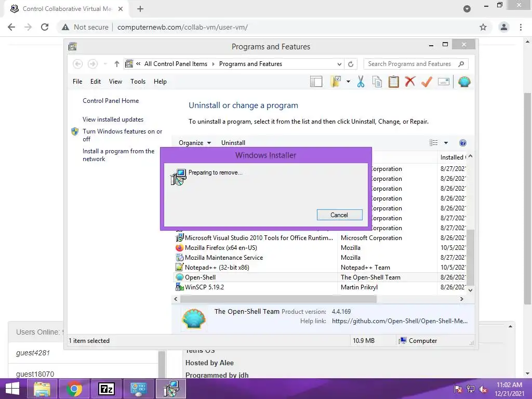Click the Search Programs and Features field
Viewport: 532px width, 399px height.
pos(416,64)
